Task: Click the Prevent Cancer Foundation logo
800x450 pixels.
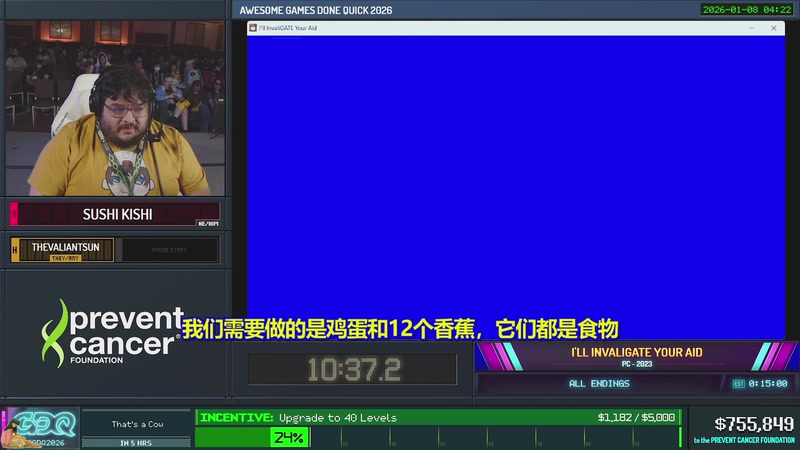Action: [x=113, y=333]
